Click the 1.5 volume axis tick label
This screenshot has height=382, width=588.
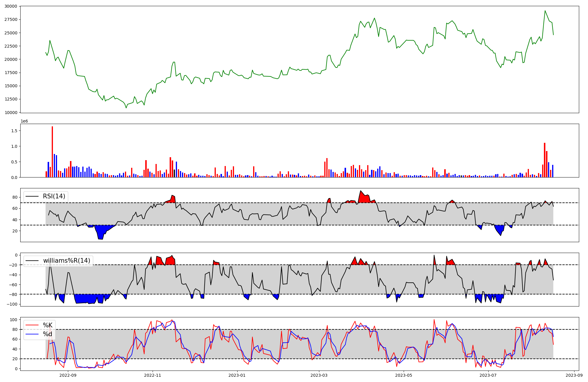coord(15,130)
